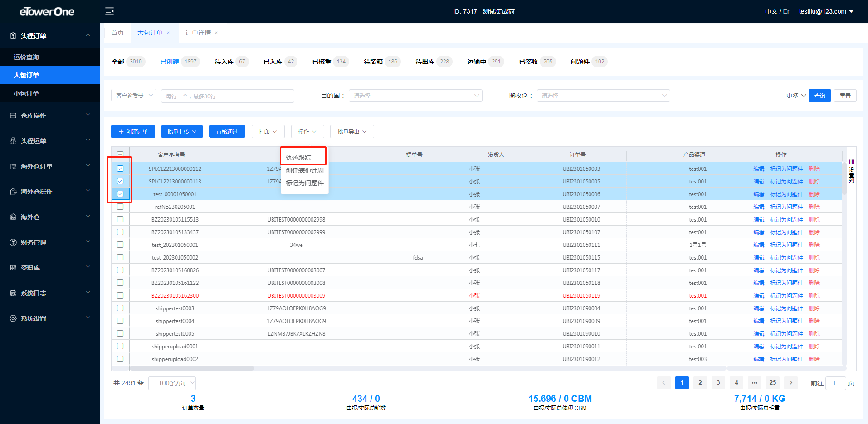Click the 仓库操作 sidebar icon

[x=13, y=116]
